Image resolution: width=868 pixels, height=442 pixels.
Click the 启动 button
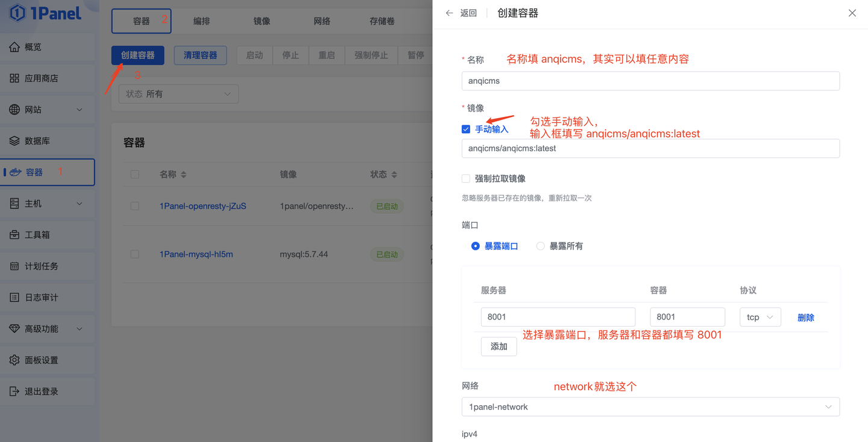(x=255, y=55)
